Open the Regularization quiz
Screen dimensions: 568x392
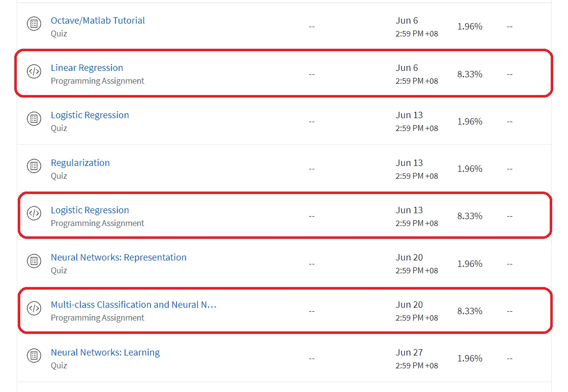80,163
